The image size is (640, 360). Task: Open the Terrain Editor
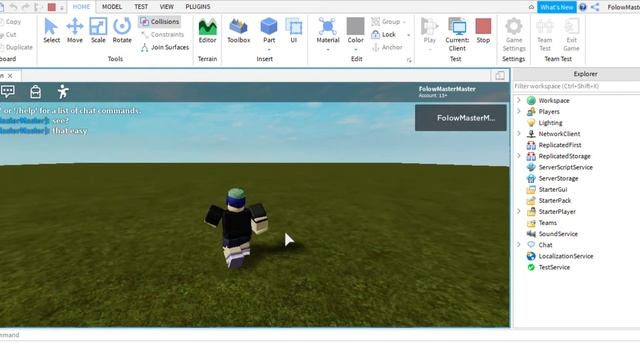click(207, 31)
